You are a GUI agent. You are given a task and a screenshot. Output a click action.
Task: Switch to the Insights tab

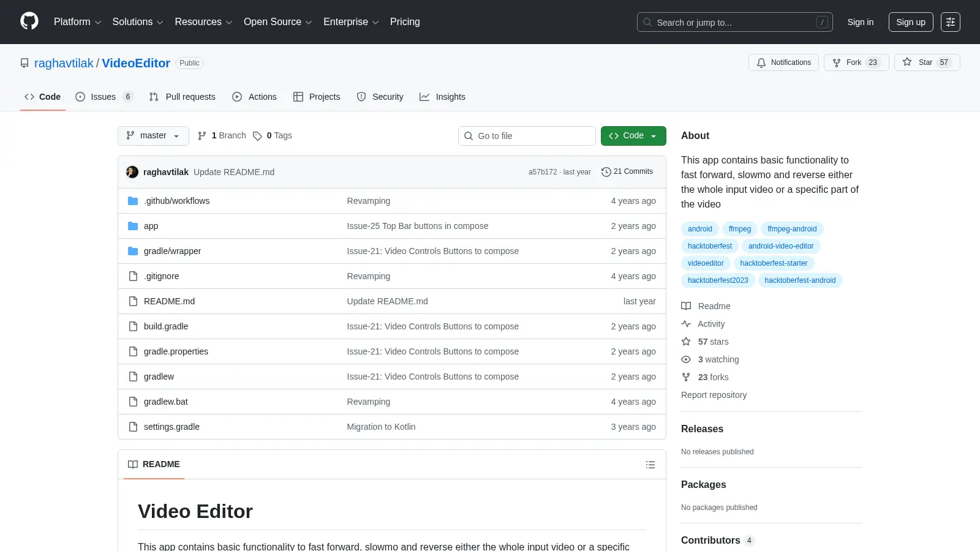[442, 97]
